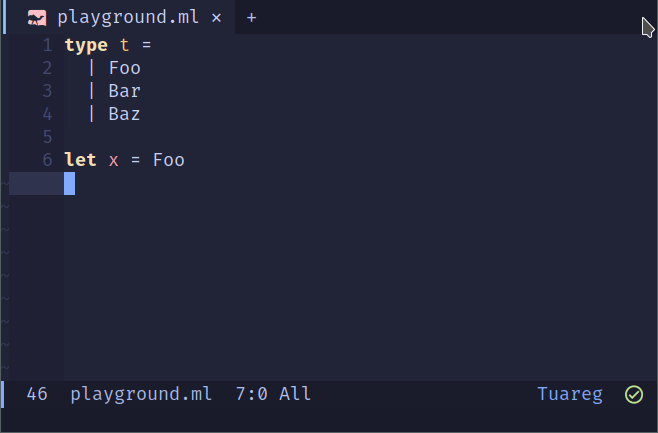Click the OCaml camel icon in the tab
658x433 pixels.
(37, 18)
